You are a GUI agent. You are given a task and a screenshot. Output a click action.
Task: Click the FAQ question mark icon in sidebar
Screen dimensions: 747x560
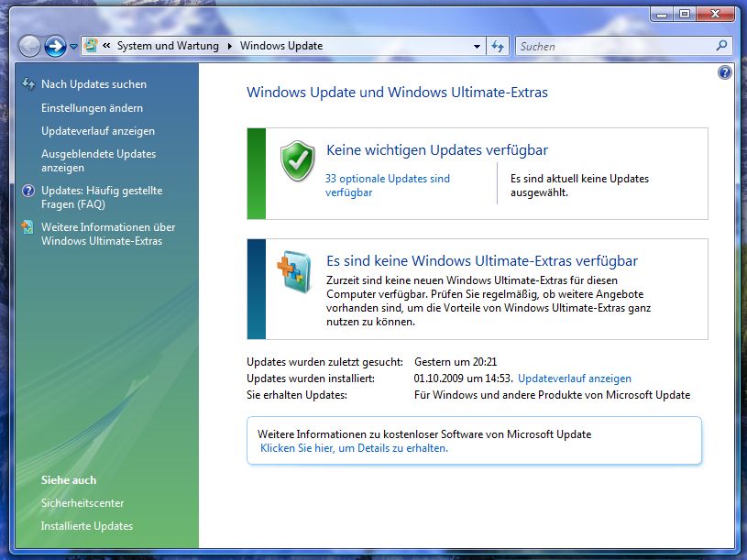tap(28, 191)
